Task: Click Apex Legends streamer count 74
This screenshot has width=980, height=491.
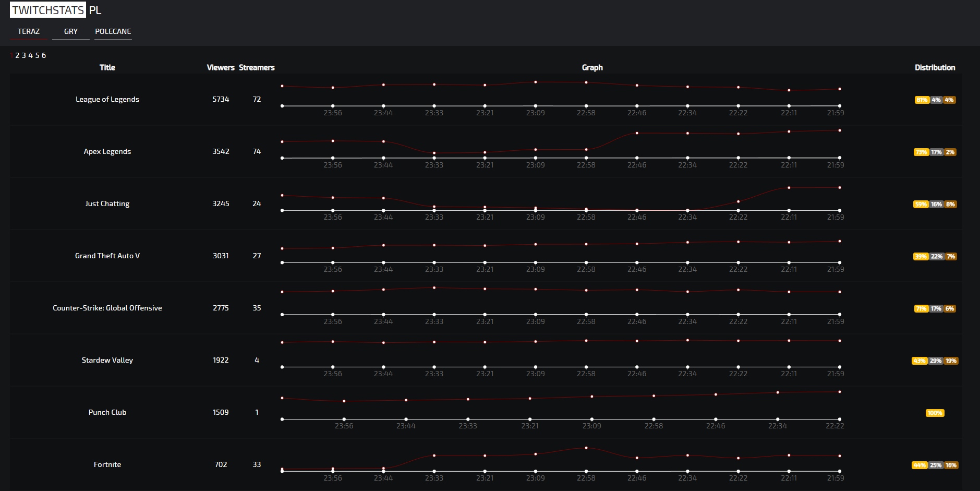Action: [x=257, y=151]
